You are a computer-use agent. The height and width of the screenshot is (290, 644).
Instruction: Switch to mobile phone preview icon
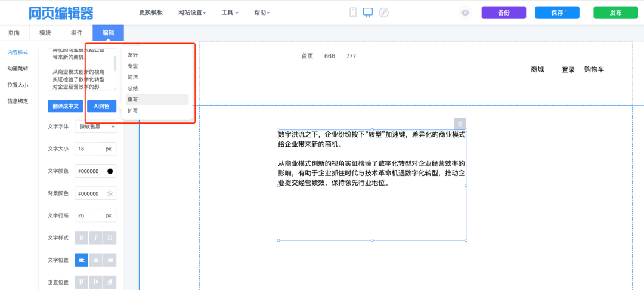[x=353, y=13]
